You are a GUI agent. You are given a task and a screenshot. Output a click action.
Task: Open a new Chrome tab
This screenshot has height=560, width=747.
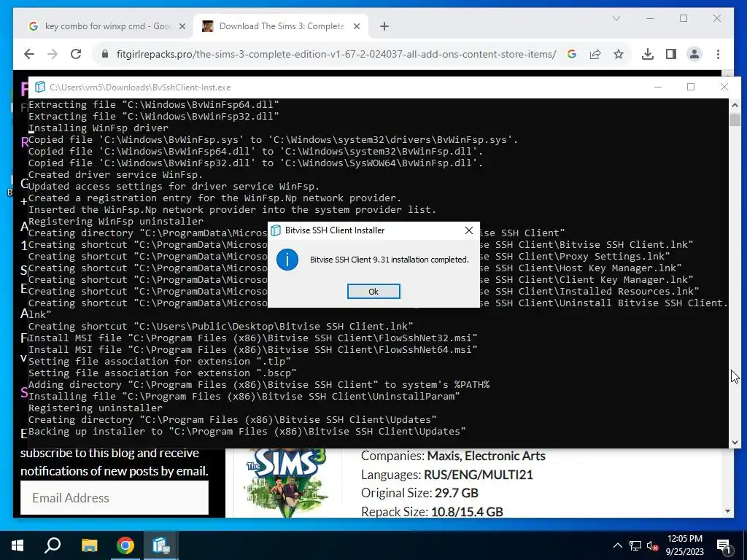[x=384, y=27]
